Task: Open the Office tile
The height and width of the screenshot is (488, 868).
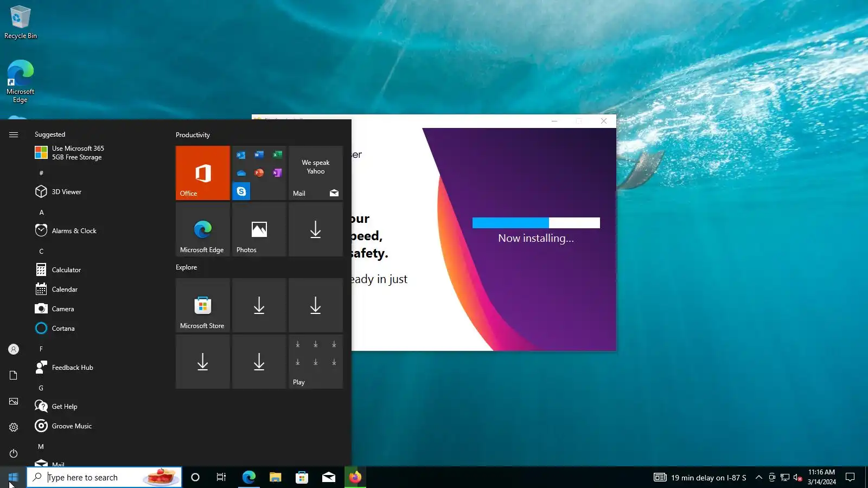Action: (202, 173)
